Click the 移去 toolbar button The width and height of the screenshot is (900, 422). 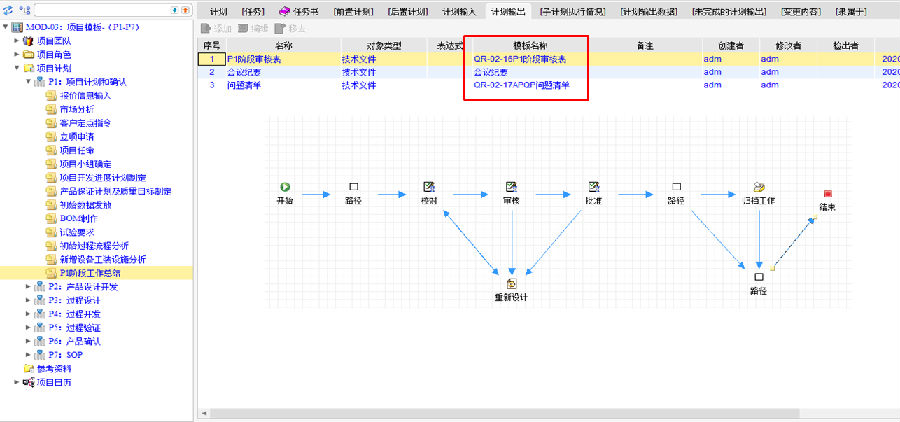(290, 28)
